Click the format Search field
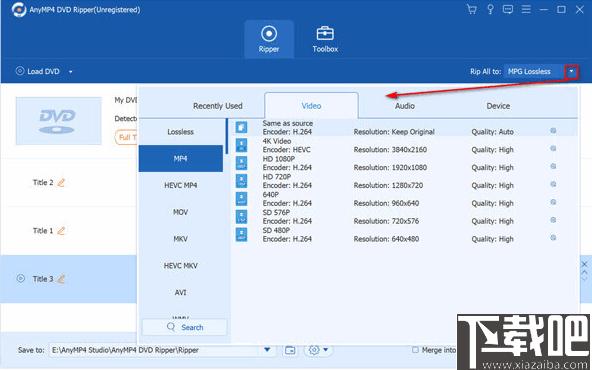 (x=185, y=327)
